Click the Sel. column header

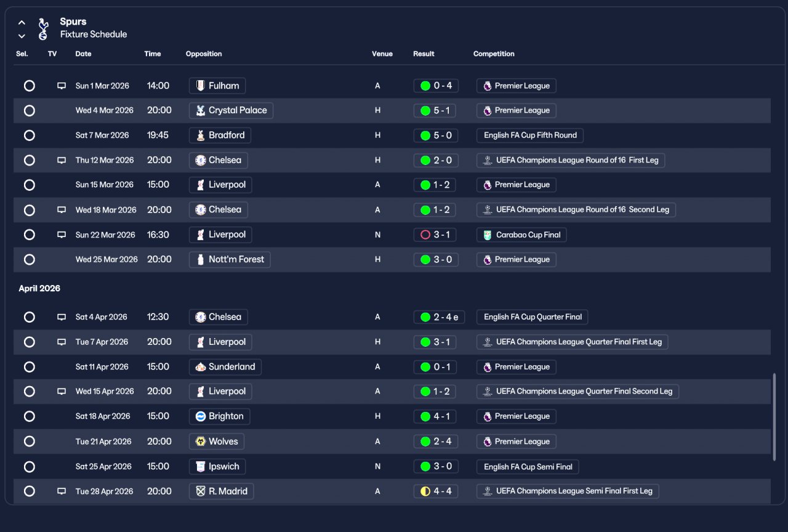pyautogui.click(x=22, y=54)
